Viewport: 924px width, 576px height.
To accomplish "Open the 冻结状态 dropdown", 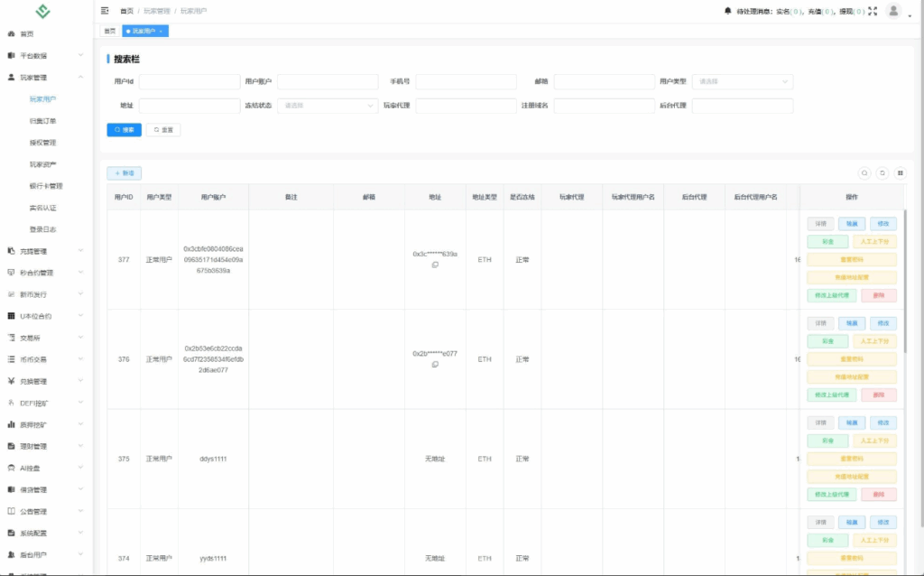I will click(x=328, y=106).
